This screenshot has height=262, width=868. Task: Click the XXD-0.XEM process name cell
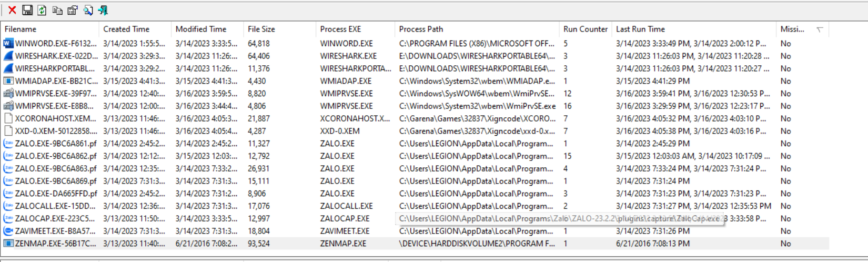click(x=340, y=131)
